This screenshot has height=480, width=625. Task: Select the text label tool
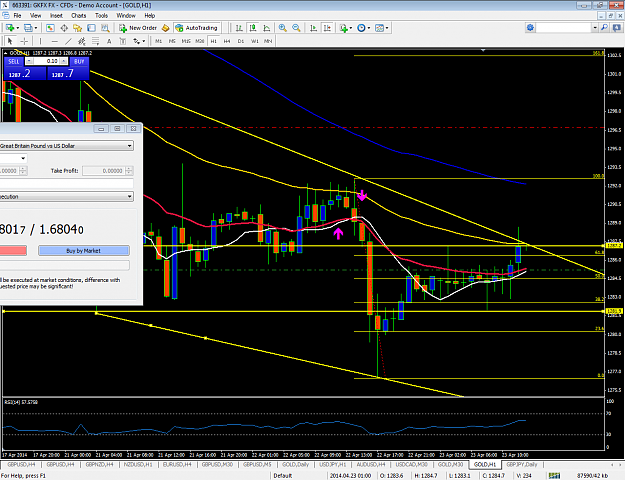point(109,41)
